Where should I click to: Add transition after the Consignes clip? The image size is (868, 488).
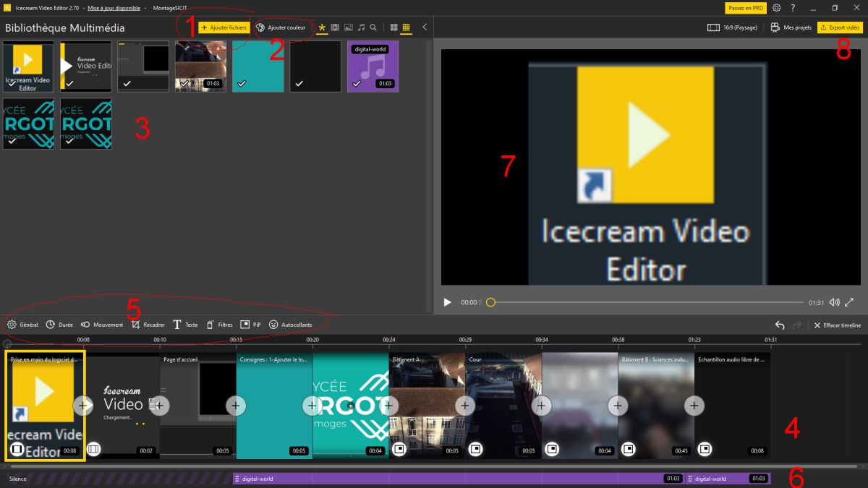(x=312, y=406)
